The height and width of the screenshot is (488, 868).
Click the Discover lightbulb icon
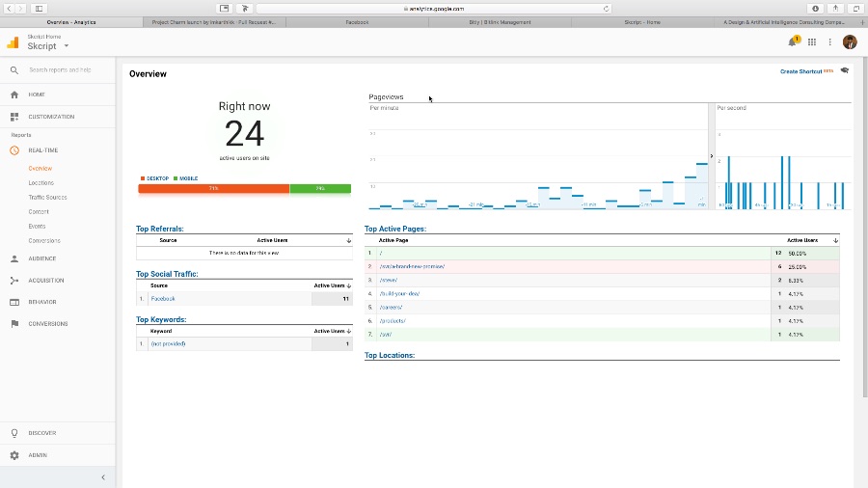(14, 433)
